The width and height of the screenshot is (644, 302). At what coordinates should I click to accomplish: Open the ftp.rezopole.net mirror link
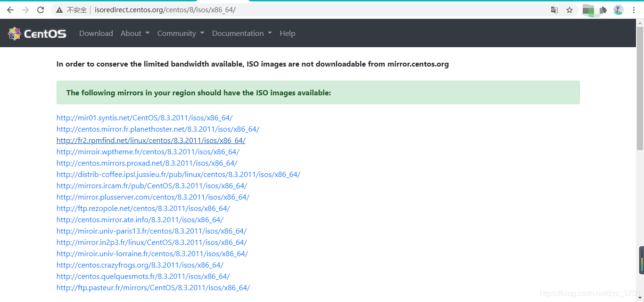click(143, 209)
